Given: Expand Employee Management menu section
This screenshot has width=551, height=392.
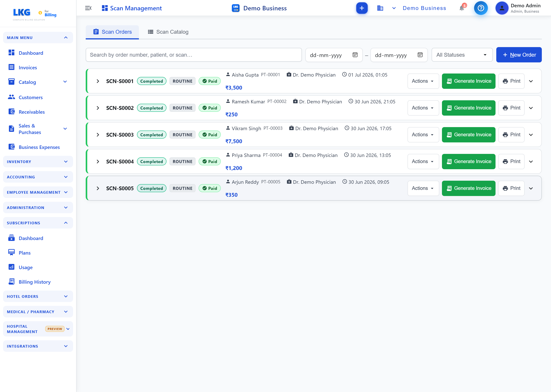Looking at the screenshot, I should point(38,192).
